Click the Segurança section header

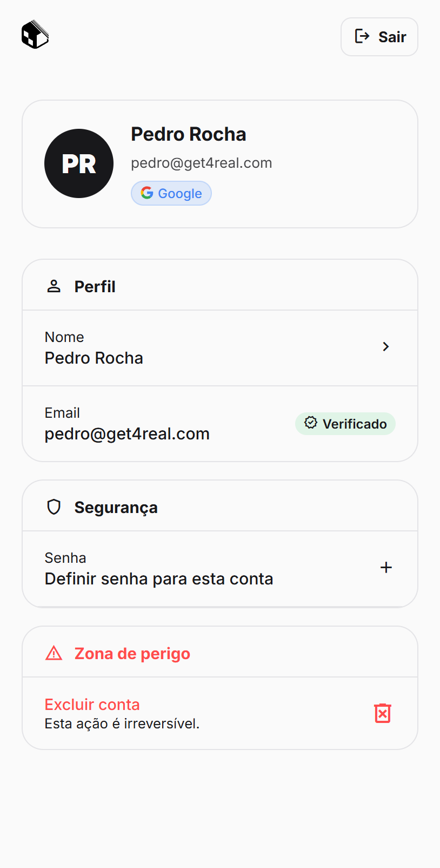[116, 507]
